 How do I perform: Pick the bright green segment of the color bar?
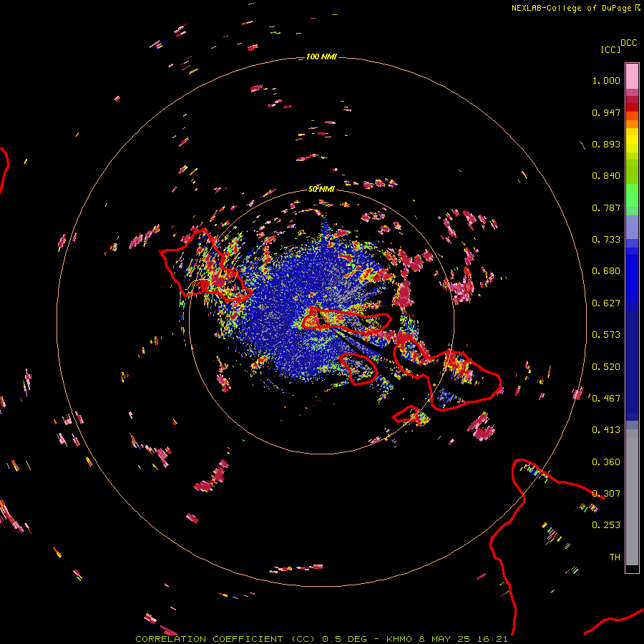632,195
